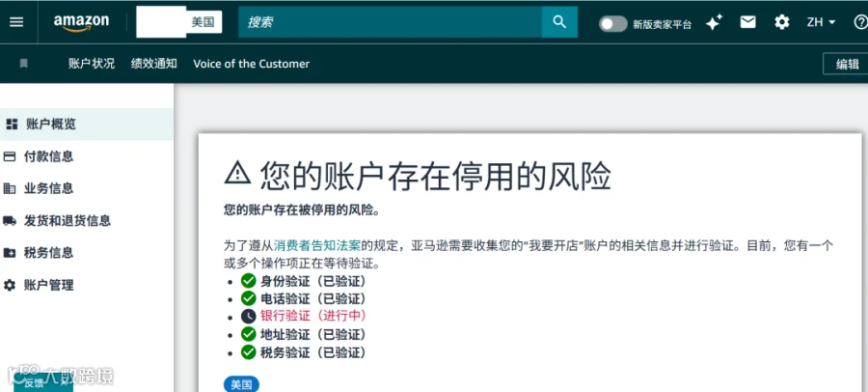Open the mail messages icon

[x=747, y=22]
